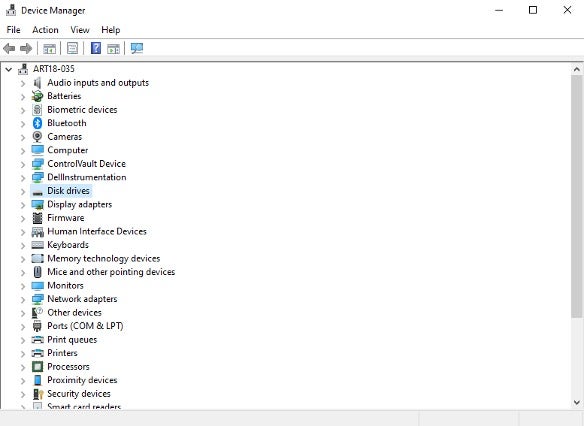Click the Firmware chip icon

(37, 218)
